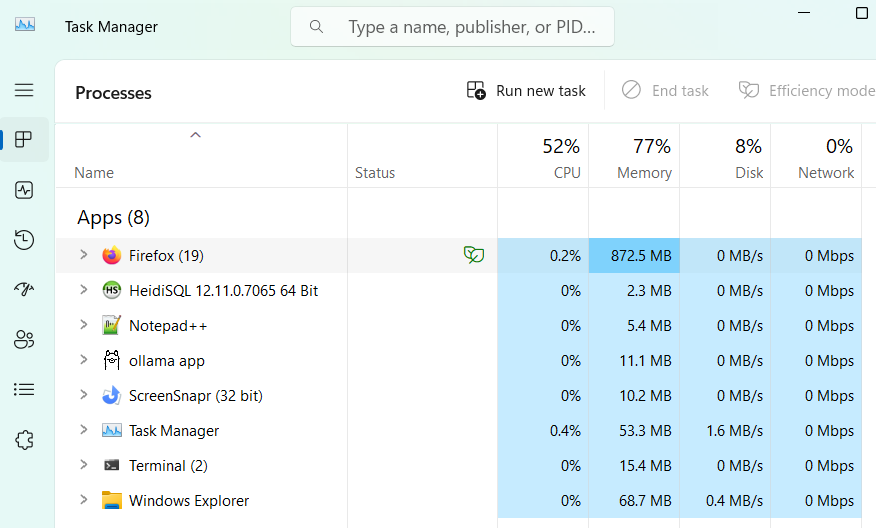Toggle Efficiency mode in the toolbar
This screenshot has width=876, height=528.
(806, 91)
